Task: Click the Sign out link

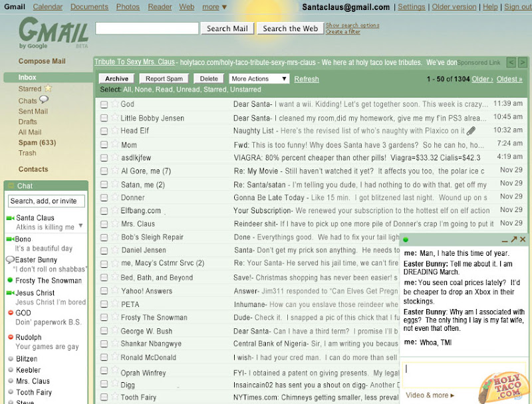Action: tap(518, 7)
